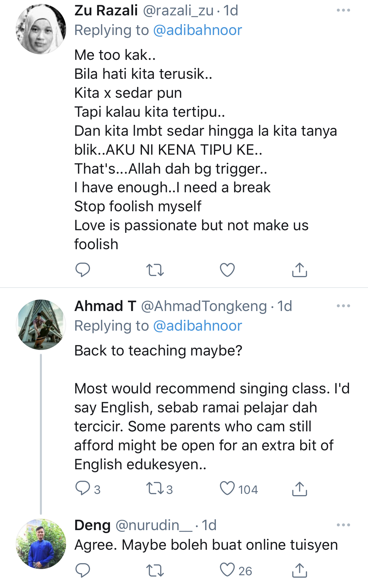Open more options on Ahmad T's tweet
Screen dimensions: 368x588
(x=343, y=306)
